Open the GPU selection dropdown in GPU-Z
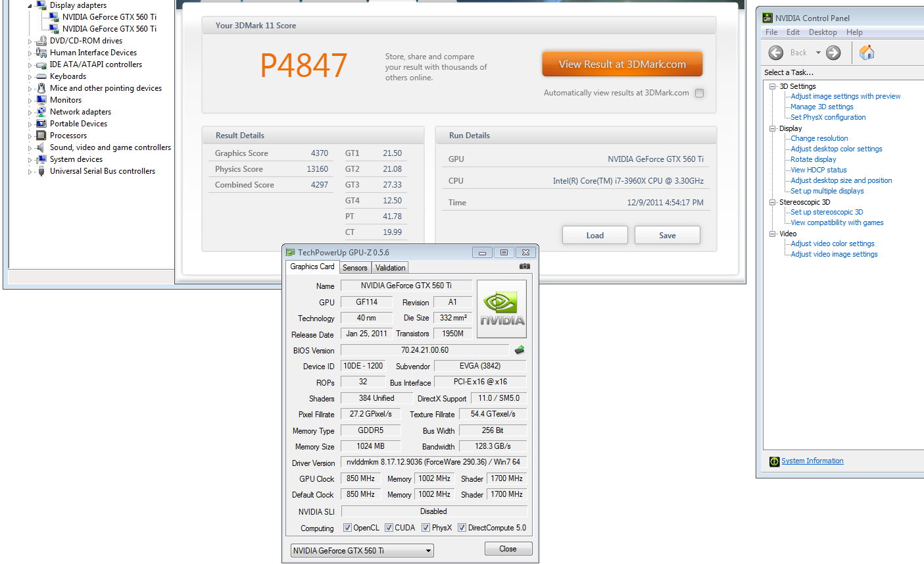This screenshot has width=924, height=564. (428, 551)
